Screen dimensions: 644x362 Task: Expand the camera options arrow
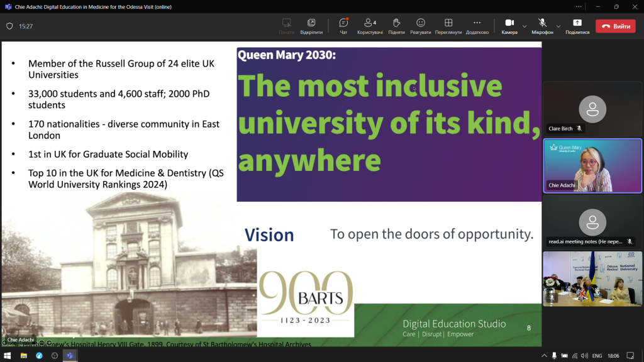point(525,26)
